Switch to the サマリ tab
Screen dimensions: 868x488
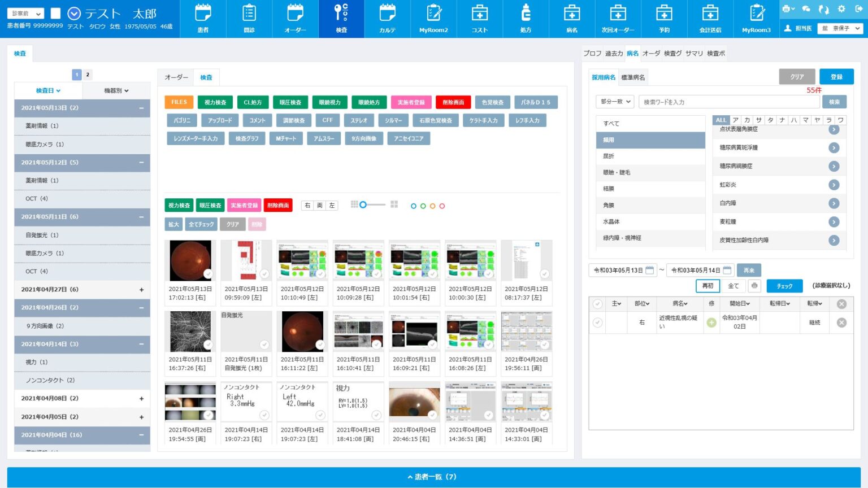tap(694, 53)
